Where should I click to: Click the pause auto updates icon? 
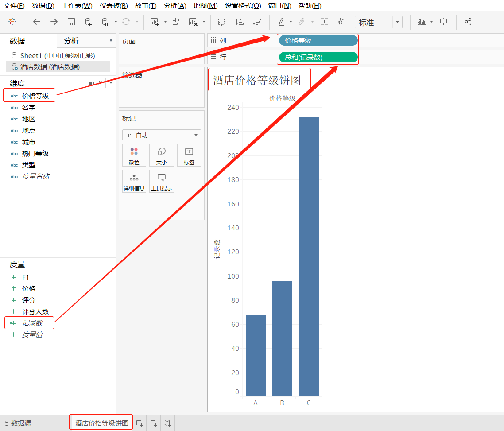click(105, 22)
